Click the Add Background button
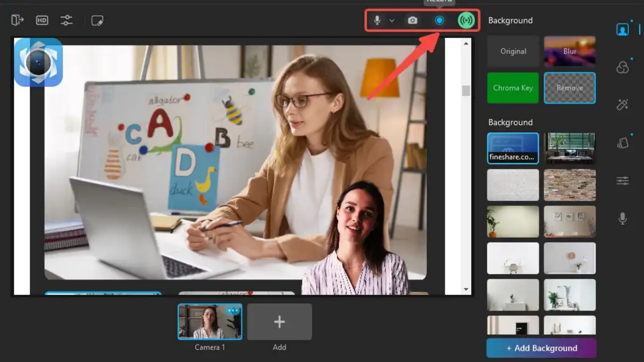 tap(540, 348)
